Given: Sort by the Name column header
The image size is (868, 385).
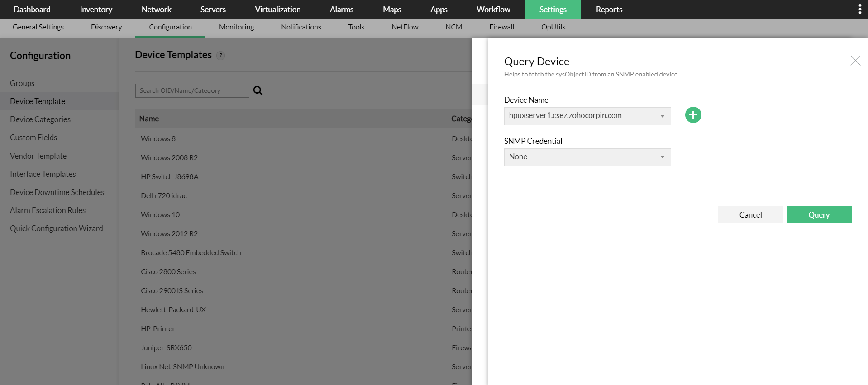Looking at the screenshot, I should (149, 119).
